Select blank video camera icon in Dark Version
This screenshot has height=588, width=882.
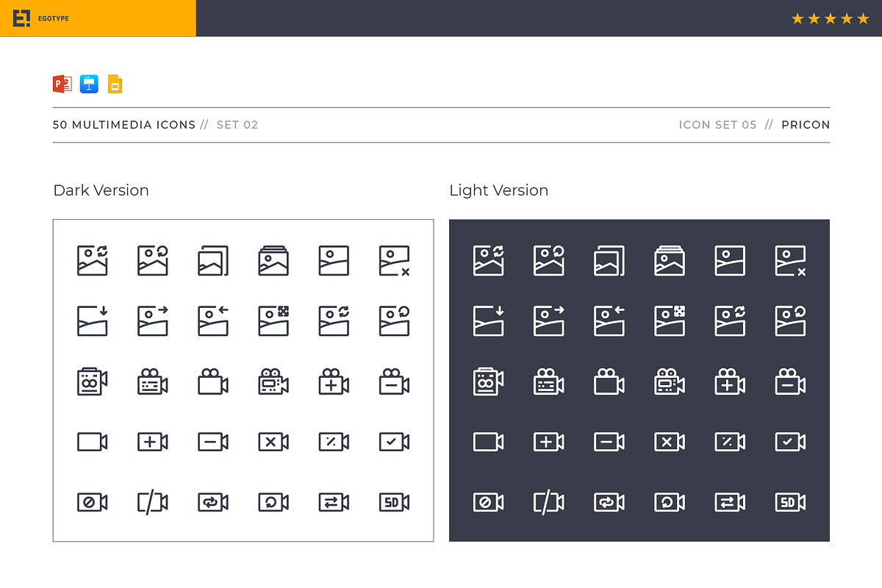(93, 442)
